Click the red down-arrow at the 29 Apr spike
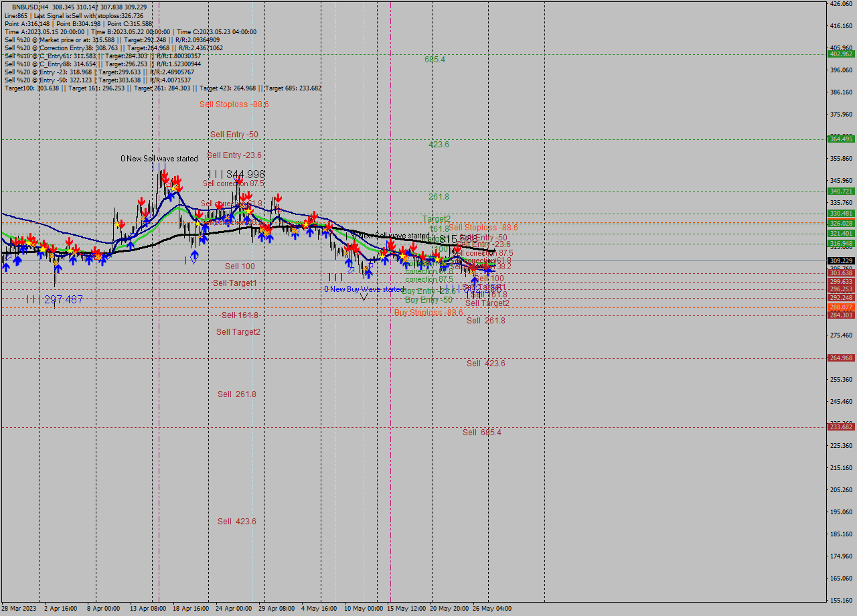The image size is (857, 616). 279,199
